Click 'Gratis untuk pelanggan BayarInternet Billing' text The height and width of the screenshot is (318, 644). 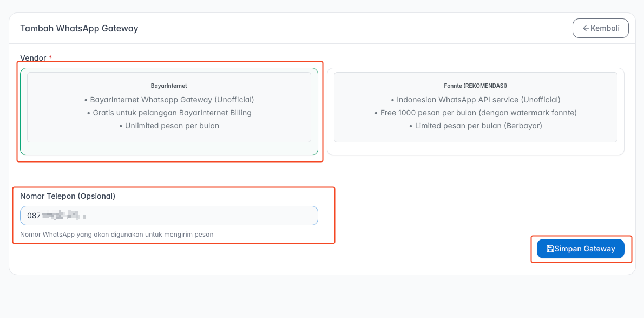pyautogui.click(x=169, y=113)
